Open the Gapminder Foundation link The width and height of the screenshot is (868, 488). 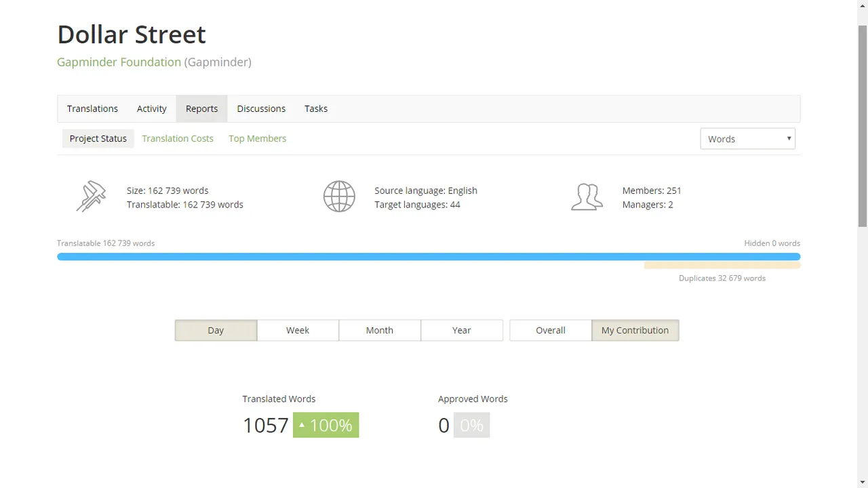tap(119, 62)
